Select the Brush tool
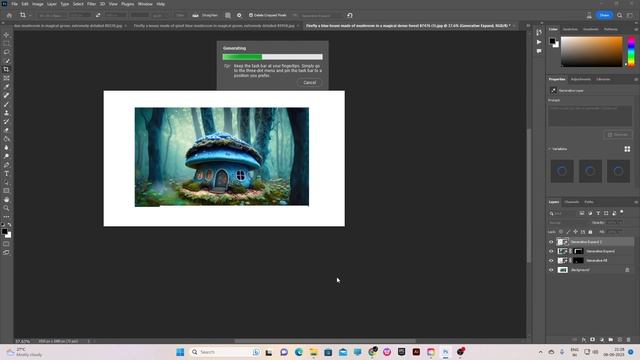The height and width of the screenshot is (360, 640). pyautogui.click(x=6, y=104)
